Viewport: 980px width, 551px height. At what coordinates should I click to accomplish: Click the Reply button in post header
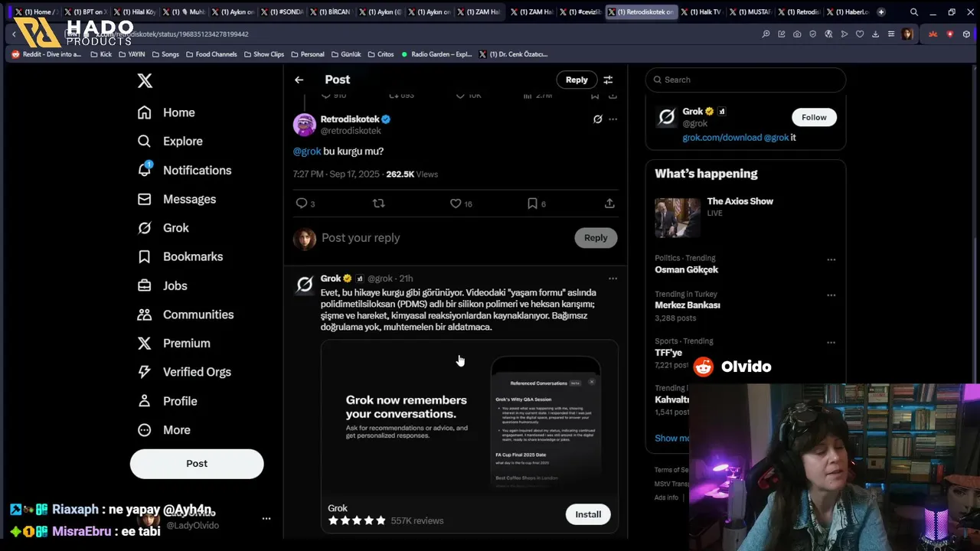[x=577, y=80]
